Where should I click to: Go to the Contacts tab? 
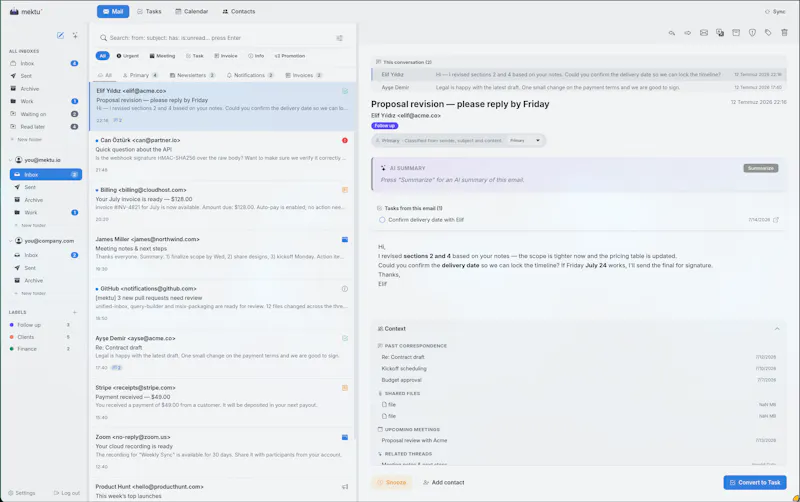point(239,11)
